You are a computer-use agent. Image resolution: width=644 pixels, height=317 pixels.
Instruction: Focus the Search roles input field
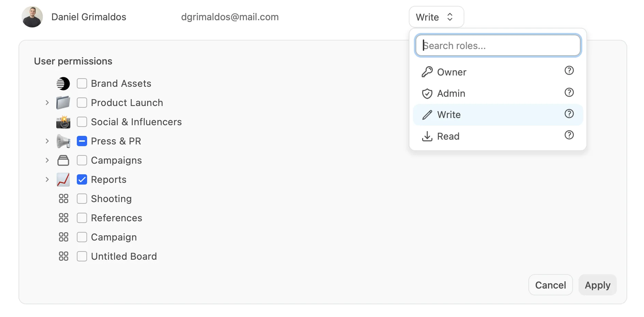coord(498,45)
